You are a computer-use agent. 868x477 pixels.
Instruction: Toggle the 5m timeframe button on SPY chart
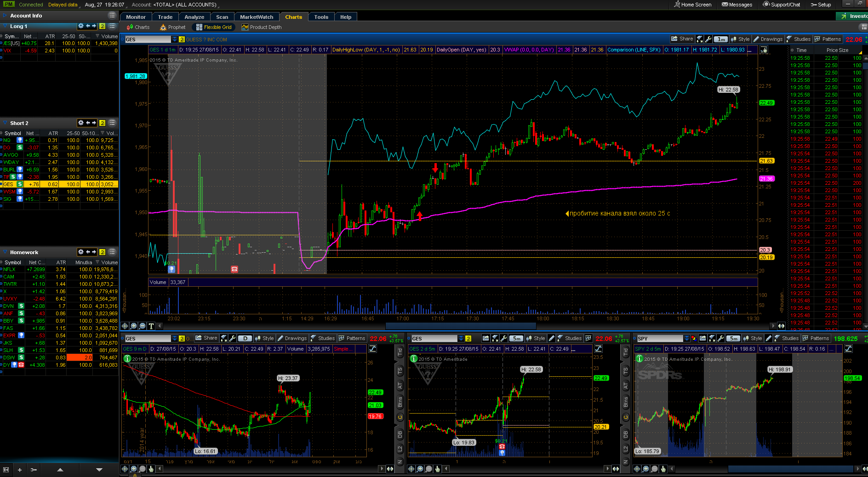733,338
